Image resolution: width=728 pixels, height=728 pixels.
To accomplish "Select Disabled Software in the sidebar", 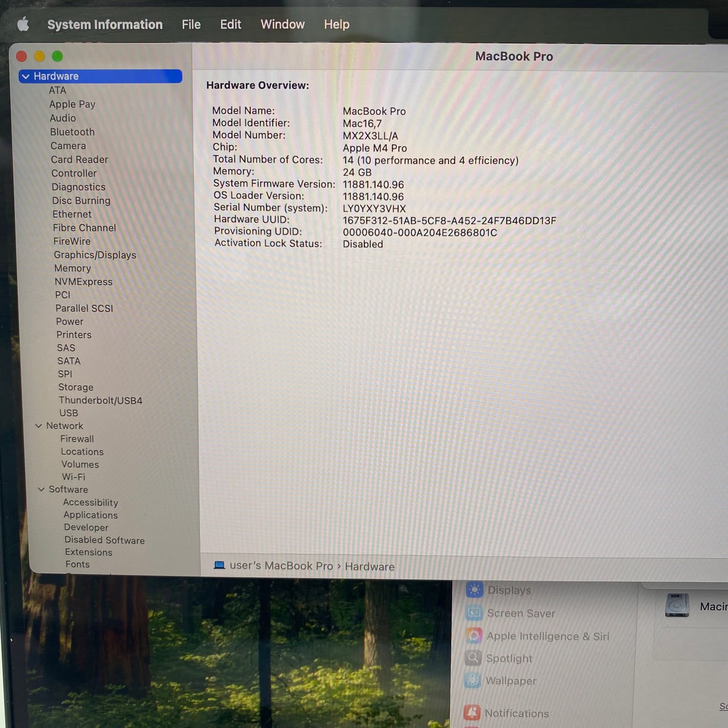I will click(x=105, y=540).
